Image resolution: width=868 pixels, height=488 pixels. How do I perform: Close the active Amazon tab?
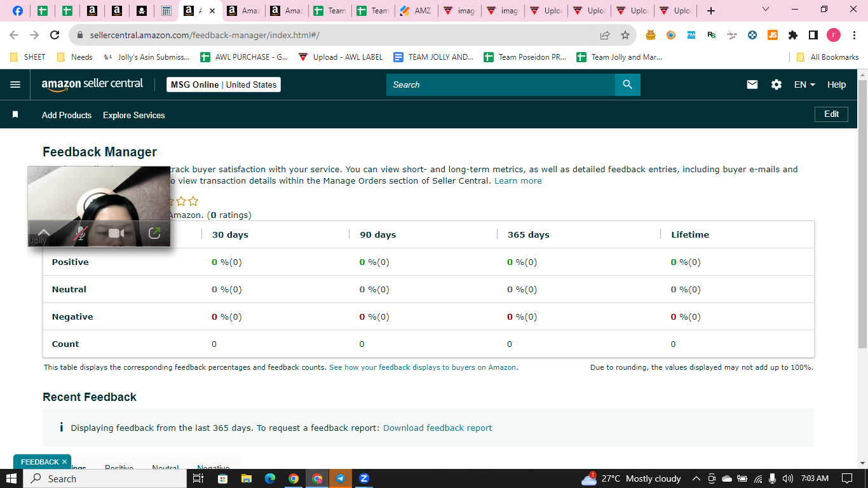pos(212,11)
